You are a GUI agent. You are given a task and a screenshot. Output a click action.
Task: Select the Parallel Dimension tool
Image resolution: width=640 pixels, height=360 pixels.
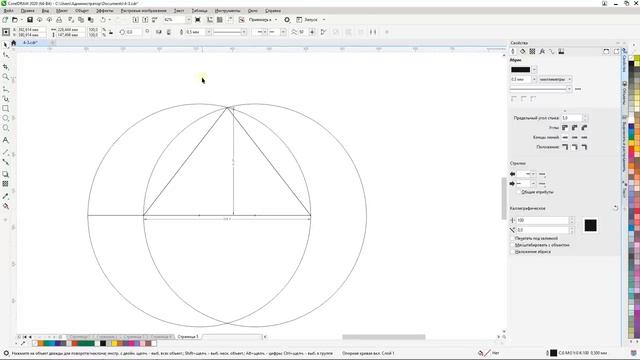coord(6,152)
